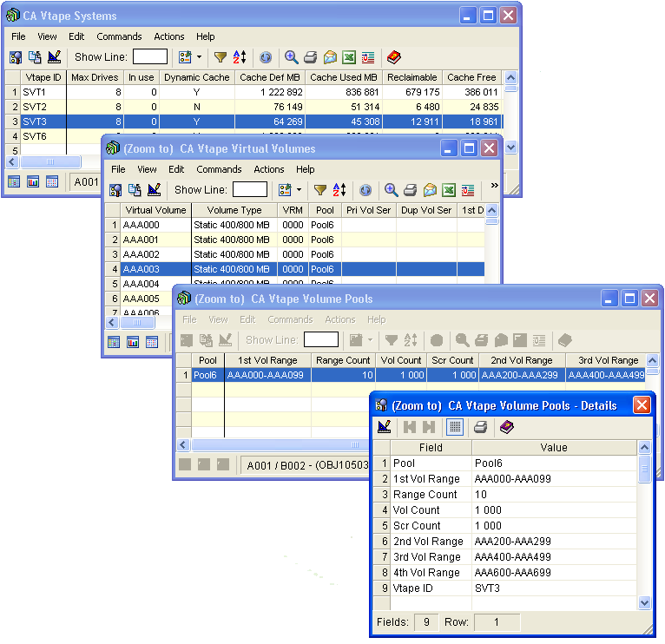665x644 pixels.
Task: Click the copy documents icon in Vtape Systems toolbar
Action: pyautogui.click(x=35, y=57)
